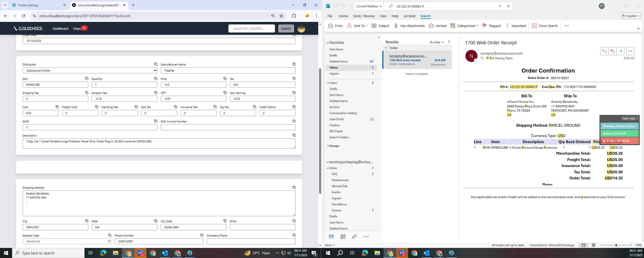
Task: Filter search by From sender
Action: point(335,26)
